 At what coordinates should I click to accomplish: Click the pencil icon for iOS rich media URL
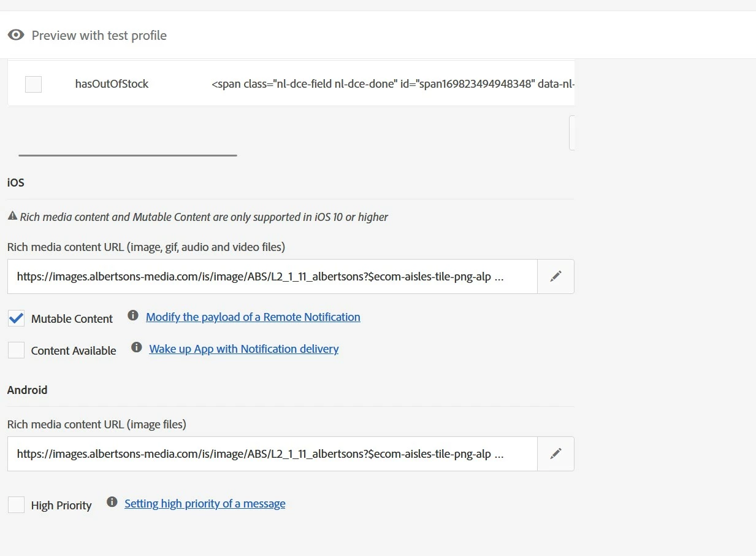556,276
